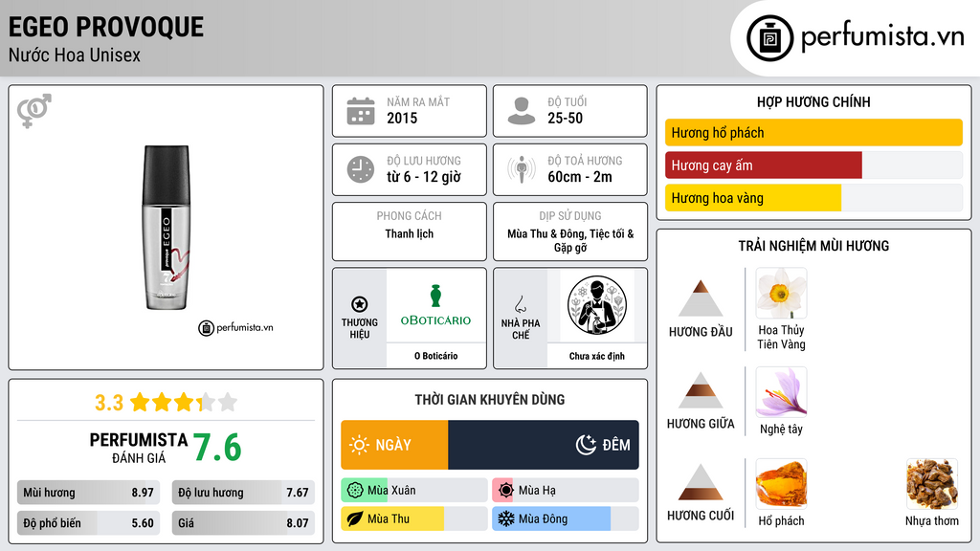Image resolution: width=980 pixels, height=551 pixels.
Task: Open the perfumista.vn site name in header
Action: click(x=882, y=37)
